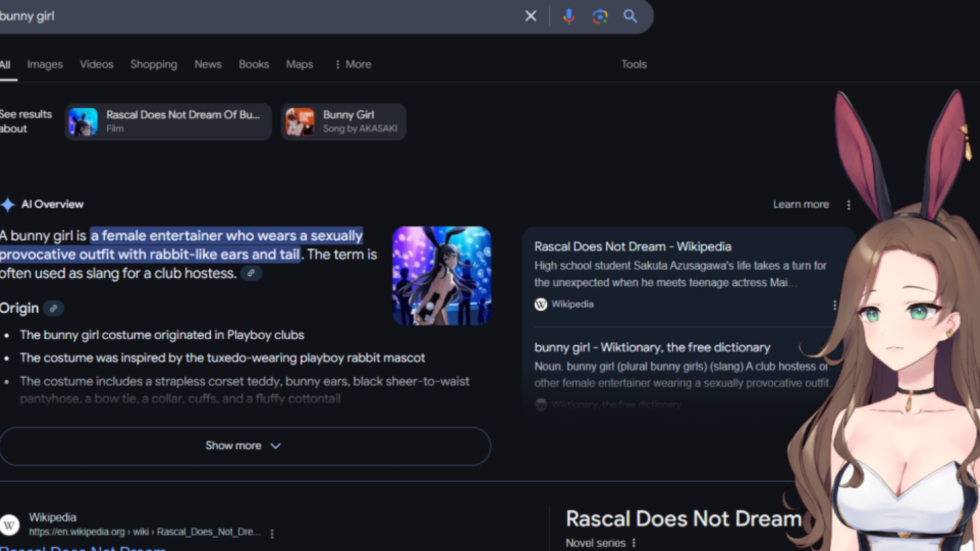Clear the search query with the X icon
Viewport: 980px width, 551px height.
point(530,16)
